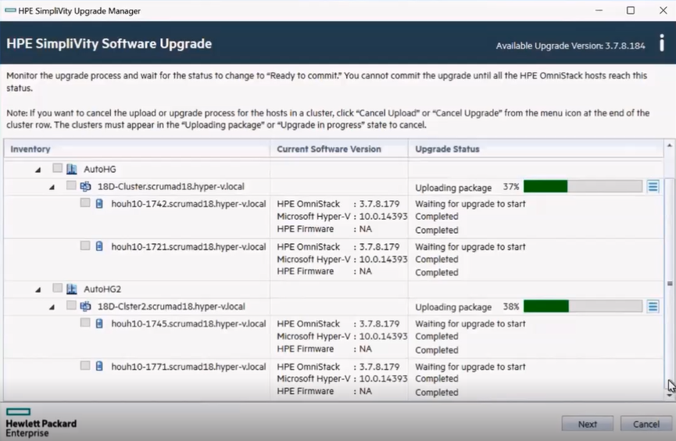This screenshot has width=676, height=441.
Task: Click the 38% upload progress bar
Action: pos(583,306)
